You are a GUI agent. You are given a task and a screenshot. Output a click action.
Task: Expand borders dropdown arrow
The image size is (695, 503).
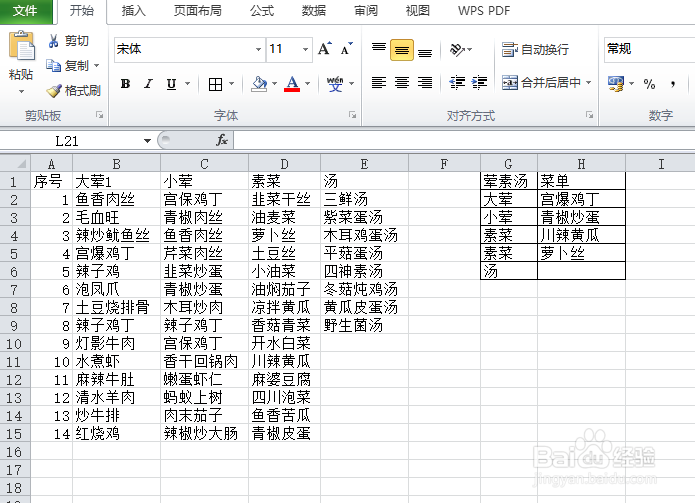coord(231,84)
